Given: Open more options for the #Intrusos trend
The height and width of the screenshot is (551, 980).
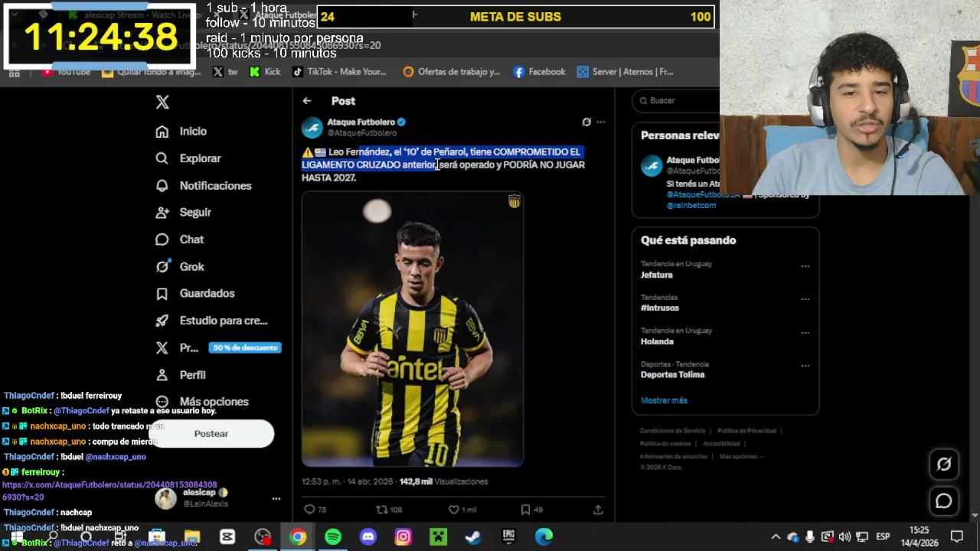Looking at the screenshot, I should click(x=805, y=299).
